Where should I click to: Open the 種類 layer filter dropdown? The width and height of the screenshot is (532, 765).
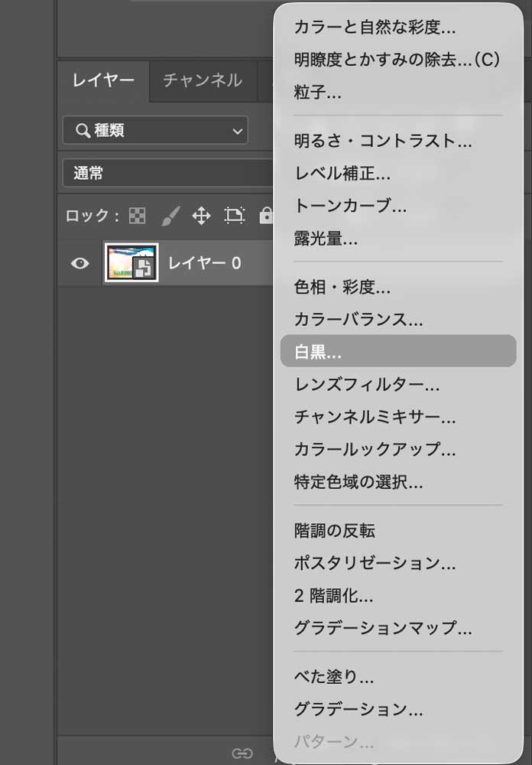(155, 130)
